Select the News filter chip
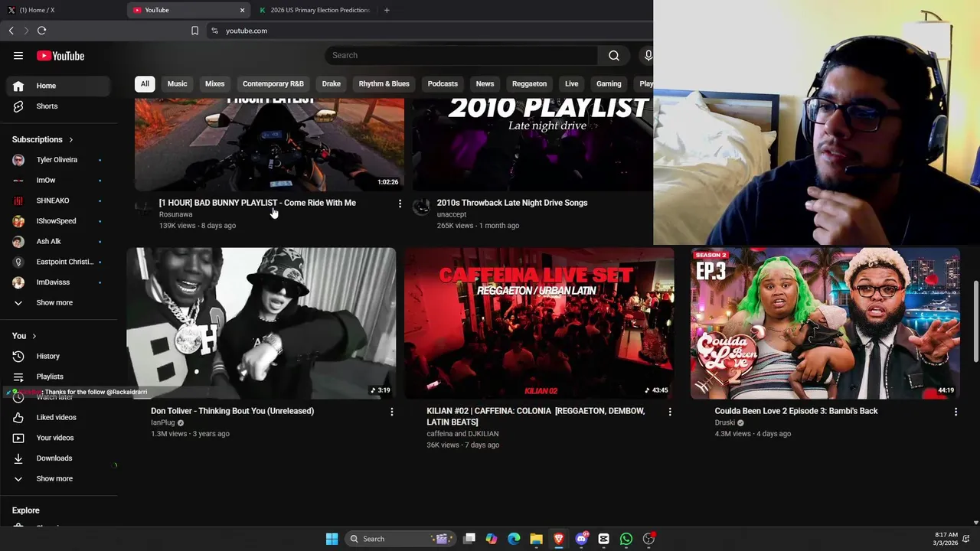Screen dimensions: 980x551 point(485,83)
